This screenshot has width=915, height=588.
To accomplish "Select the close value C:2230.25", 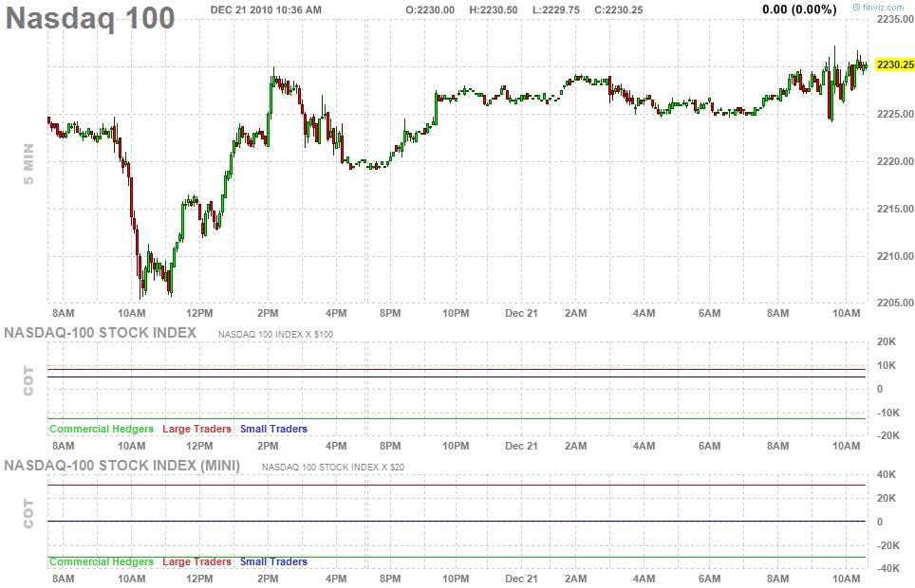I will coord(619,9).
